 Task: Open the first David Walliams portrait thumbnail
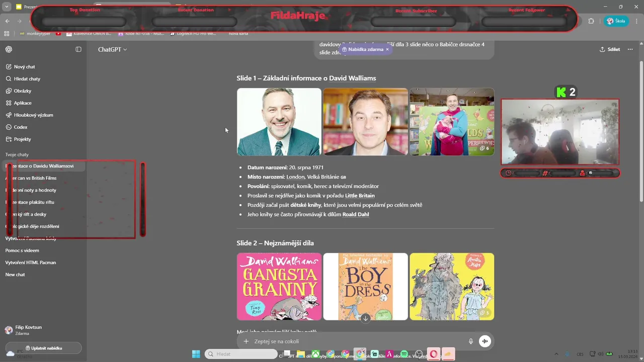[x=279, y=122]
